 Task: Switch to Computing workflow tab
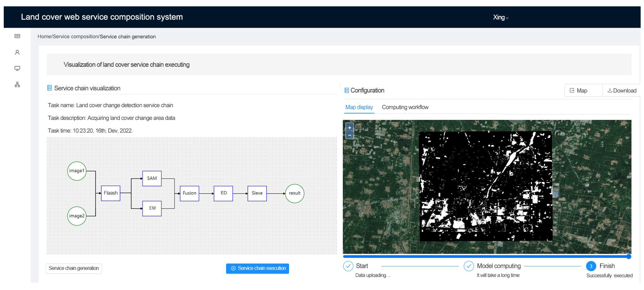tap(405, 107)
